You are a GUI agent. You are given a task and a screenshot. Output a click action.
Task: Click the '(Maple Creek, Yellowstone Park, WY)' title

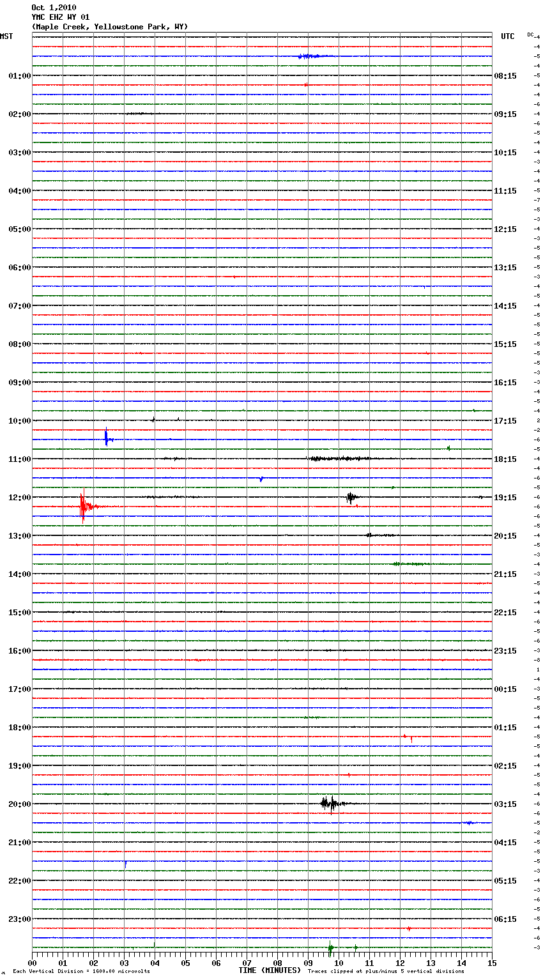coord(110,27)
